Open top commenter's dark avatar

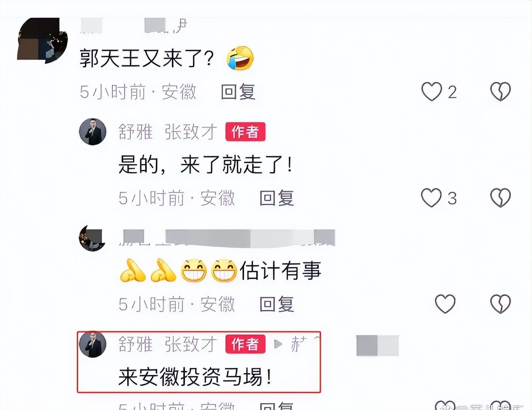[x=42, y=41]
